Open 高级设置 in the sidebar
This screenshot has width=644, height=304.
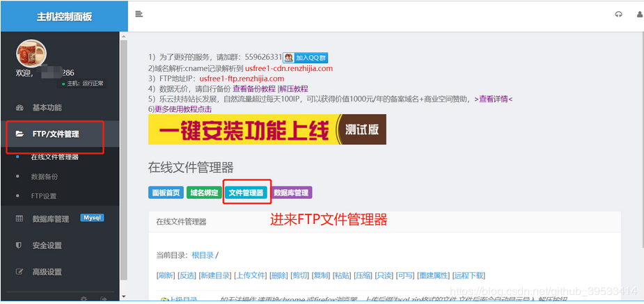47,272
